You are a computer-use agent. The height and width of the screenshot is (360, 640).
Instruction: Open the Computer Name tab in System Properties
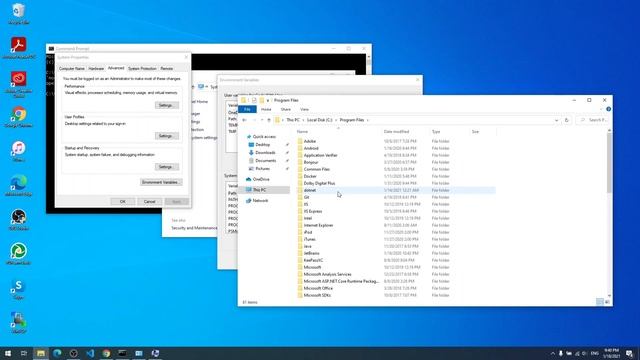pos(72,69)
